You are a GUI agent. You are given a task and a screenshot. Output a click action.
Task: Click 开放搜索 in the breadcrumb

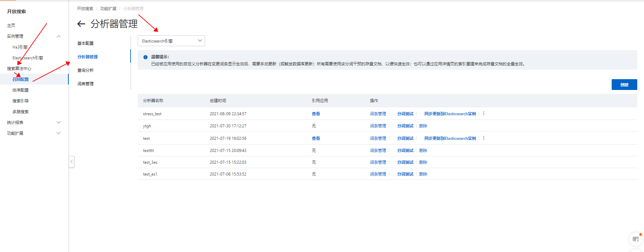pos(85,9)
